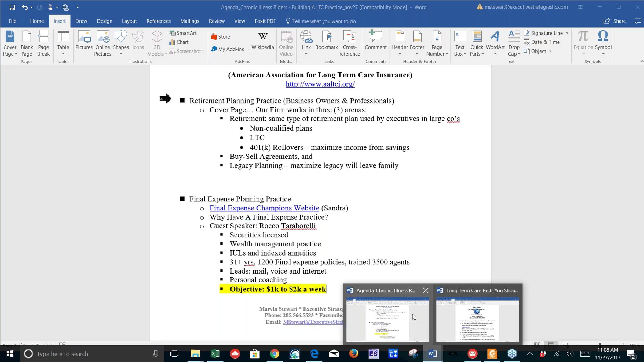This screenshot has width=644, height=362.
Task: Select the Agenda_Chronic Illness window thumbnail
Action: pyautogui.click(x=388, y=319)
